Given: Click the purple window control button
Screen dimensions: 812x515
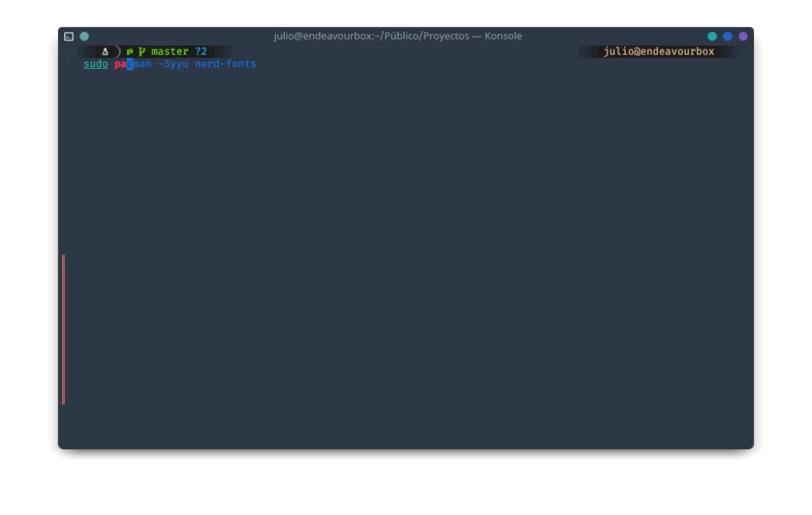Looking at the screenshot, I should [743, 36].
